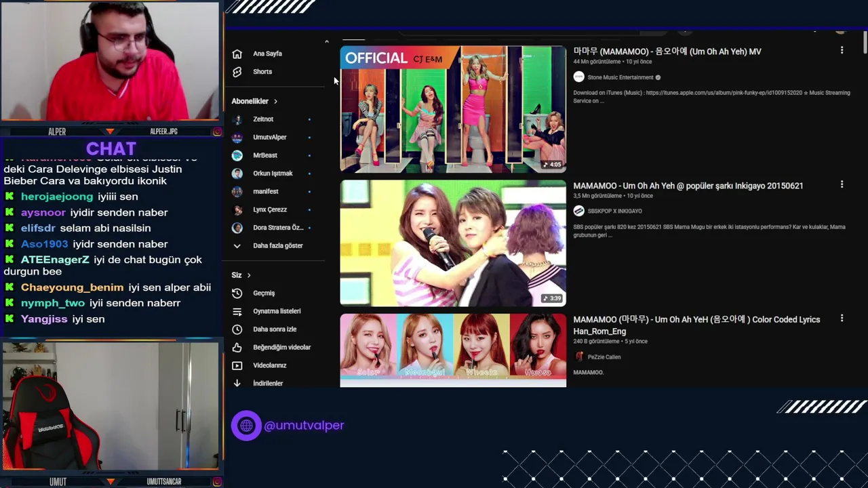
Task: Click the Zeitnot subscription name
Action: [x=263, y=119]
